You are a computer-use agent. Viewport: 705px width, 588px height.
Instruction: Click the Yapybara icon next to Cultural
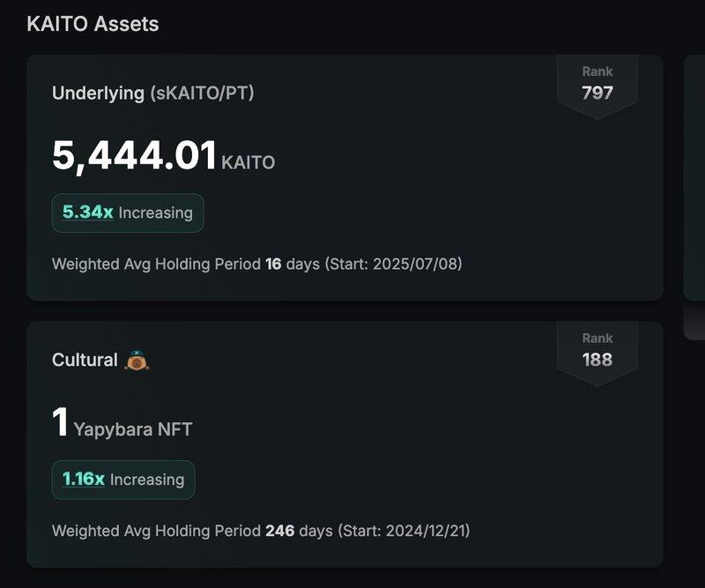(x=137, y=360)
